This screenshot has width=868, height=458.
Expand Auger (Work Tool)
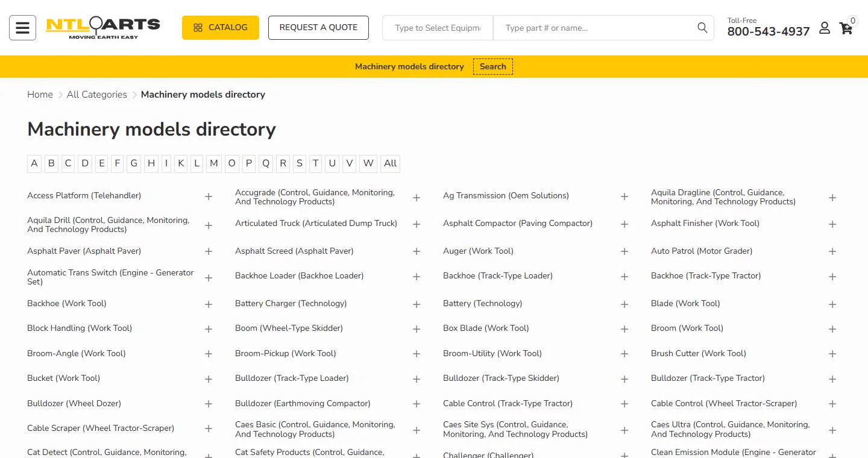pyautogui.click(x=624, y=251)
